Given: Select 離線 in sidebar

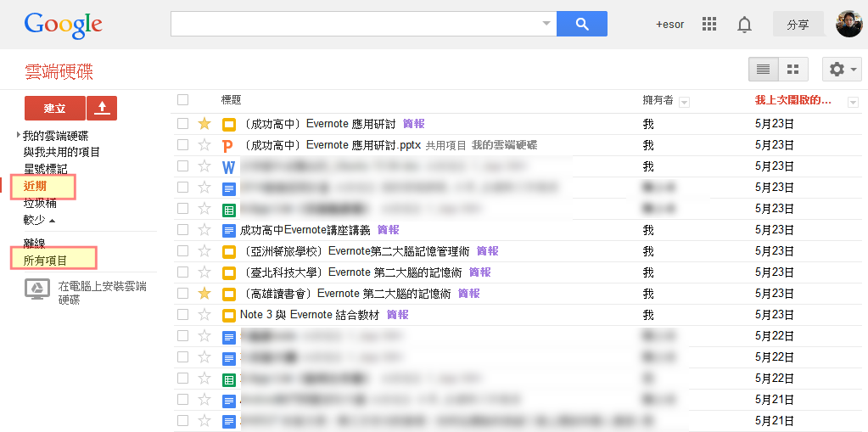Looking at the screenshot, I should (x=34, y=243).
